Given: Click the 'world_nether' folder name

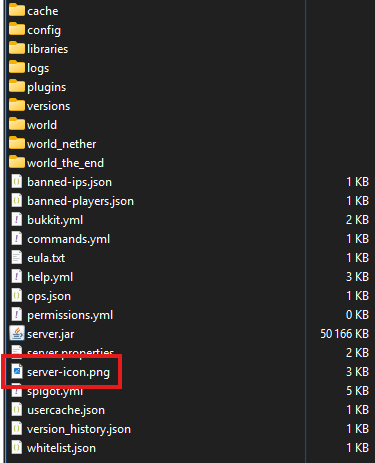Looking at the screenshot, I should point(62,144).
